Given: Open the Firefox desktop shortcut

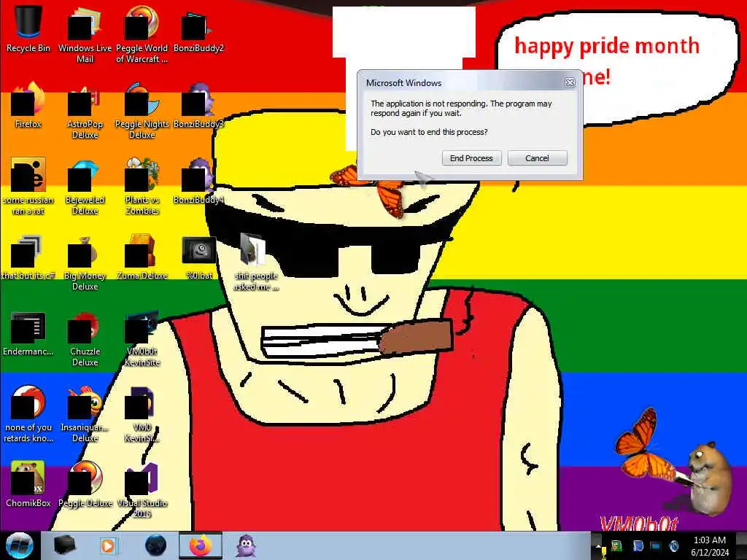Looking at the screenshot, I should click(28, 105).
